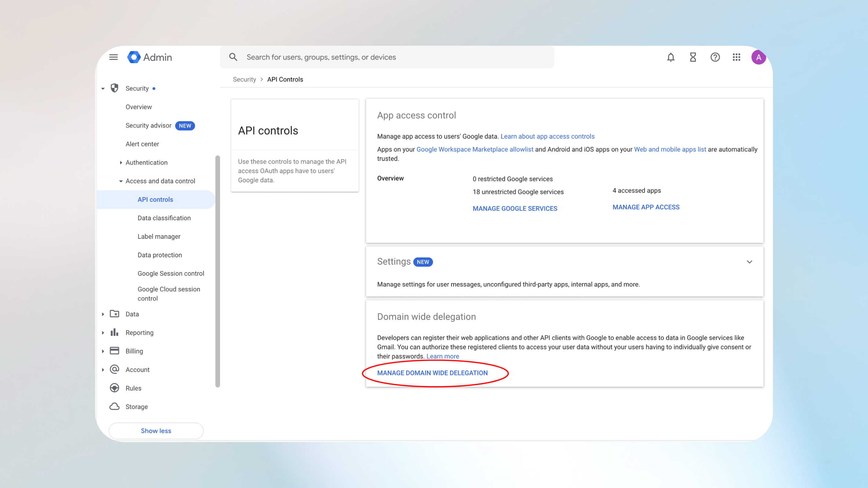Open pending tasks hourglass icon
The image size is (868, 488).
[693, 57]
